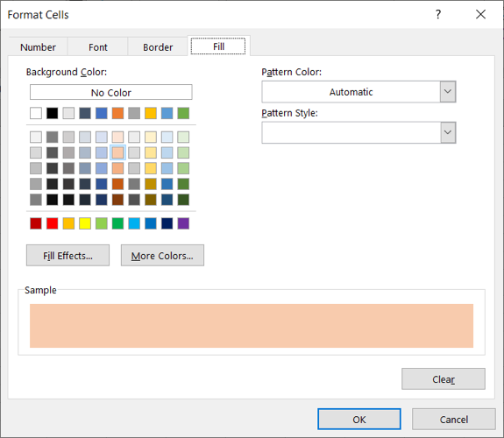Click the Automatic pattern color box
The width and height of the screenshot is (504, 438).
point(351,92)
